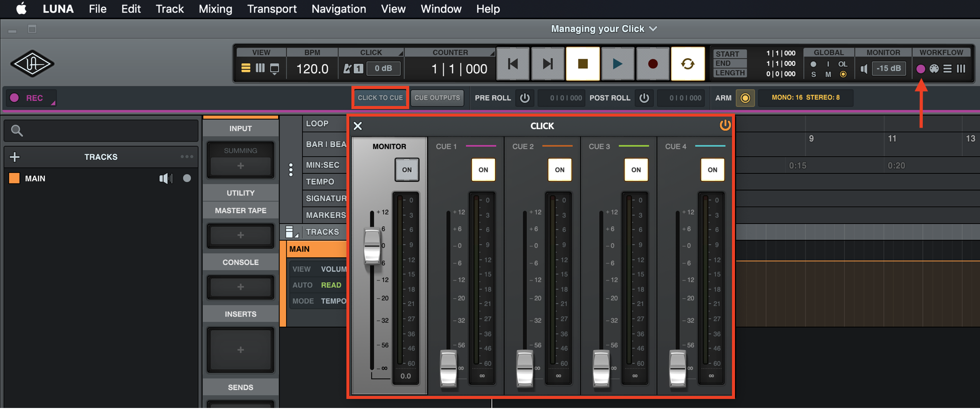Start recording with the transport record button
The width and height of the screenshot is (980, 409).
pos(653,64)
